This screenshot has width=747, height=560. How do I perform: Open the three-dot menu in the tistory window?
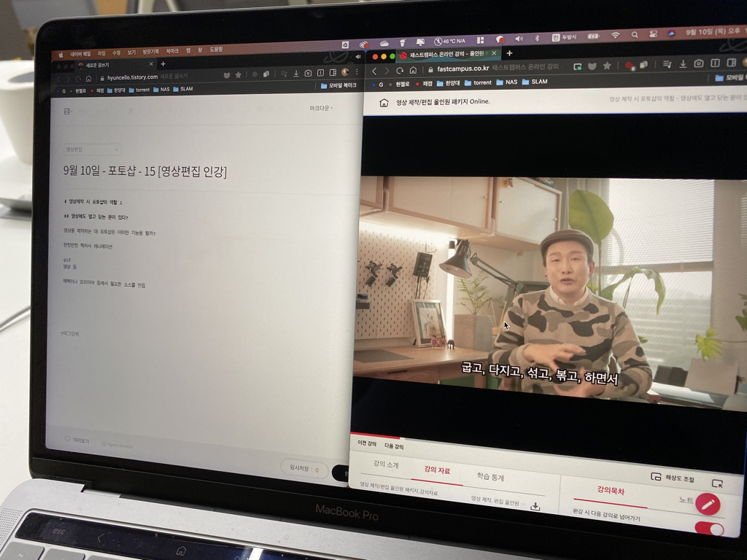356,72
